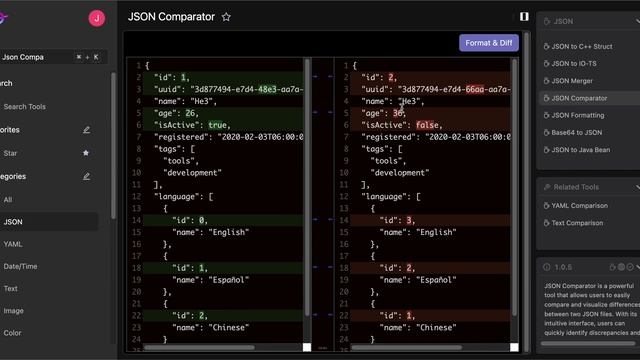Screen dimensions: 640x360
Task: Open JSON to C++ Struct tool
Action: pos(582,47)
